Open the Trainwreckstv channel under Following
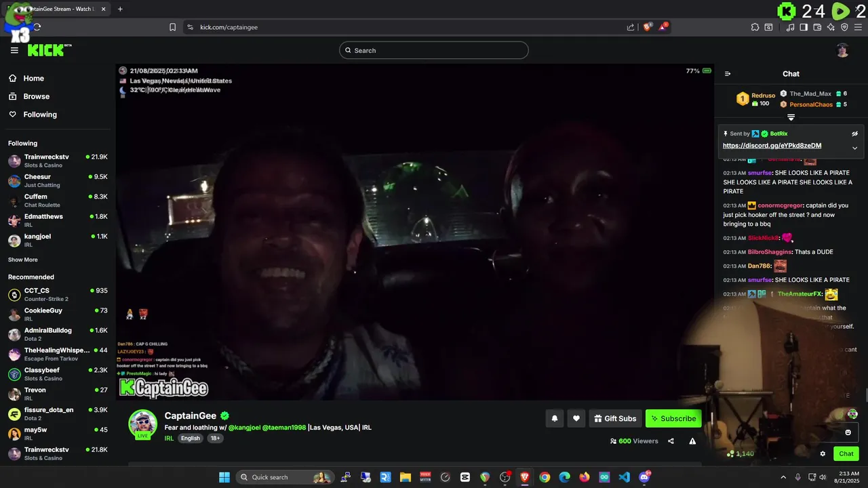Image resolution: width=868 pixels, height=488 pixels. click(x=58, y=161)
